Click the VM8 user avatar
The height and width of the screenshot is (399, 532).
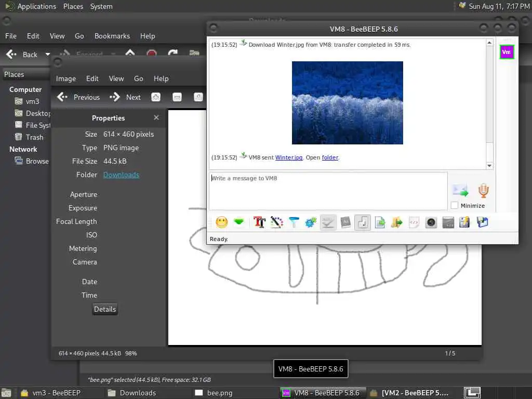pos(507,52)
